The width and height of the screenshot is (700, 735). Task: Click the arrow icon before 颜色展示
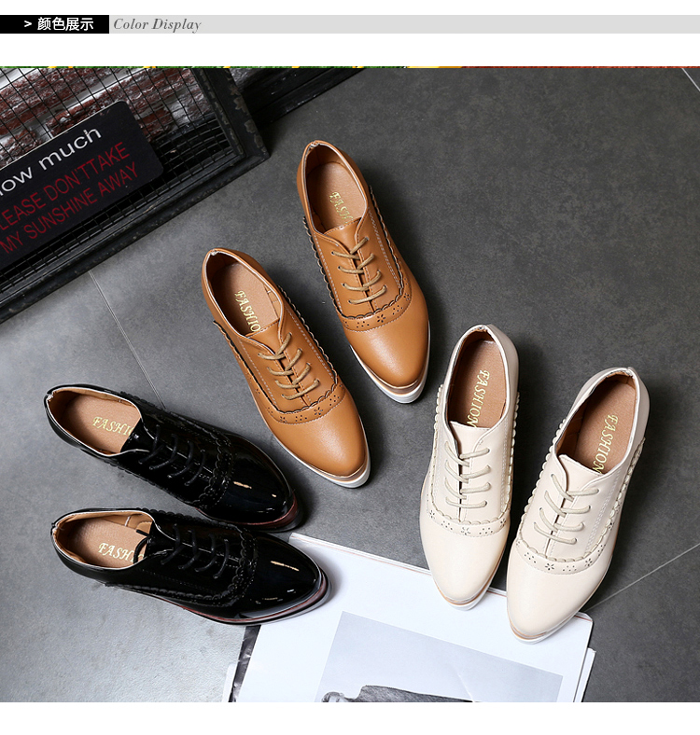pyautogui.click(x=27, y=24)
